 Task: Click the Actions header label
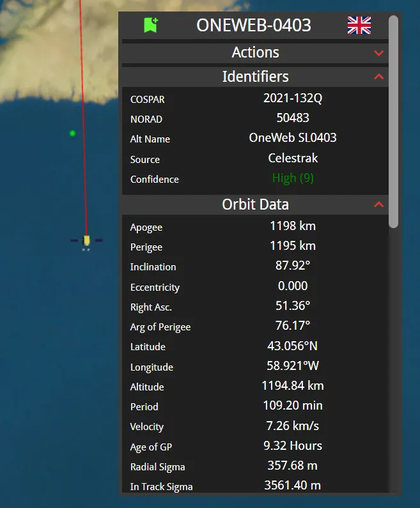(255, 52)
